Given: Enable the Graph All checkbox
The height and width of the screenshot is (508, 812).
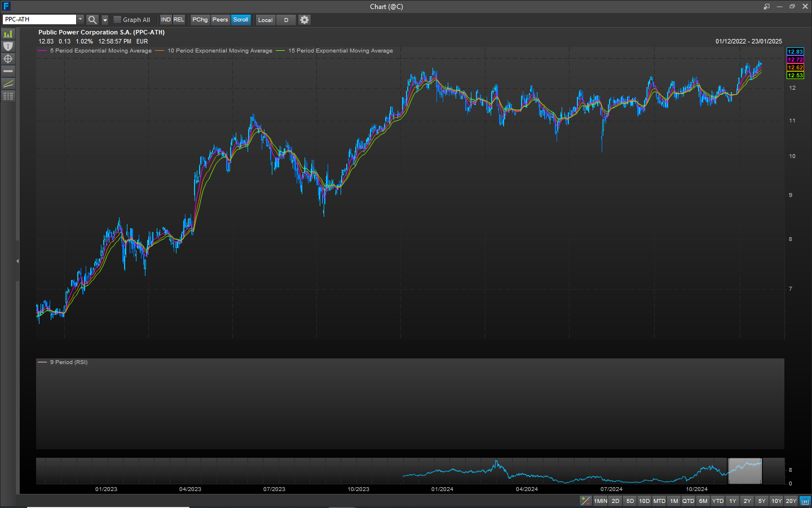Looking at the screenshot, I should [x=117, y=20].
